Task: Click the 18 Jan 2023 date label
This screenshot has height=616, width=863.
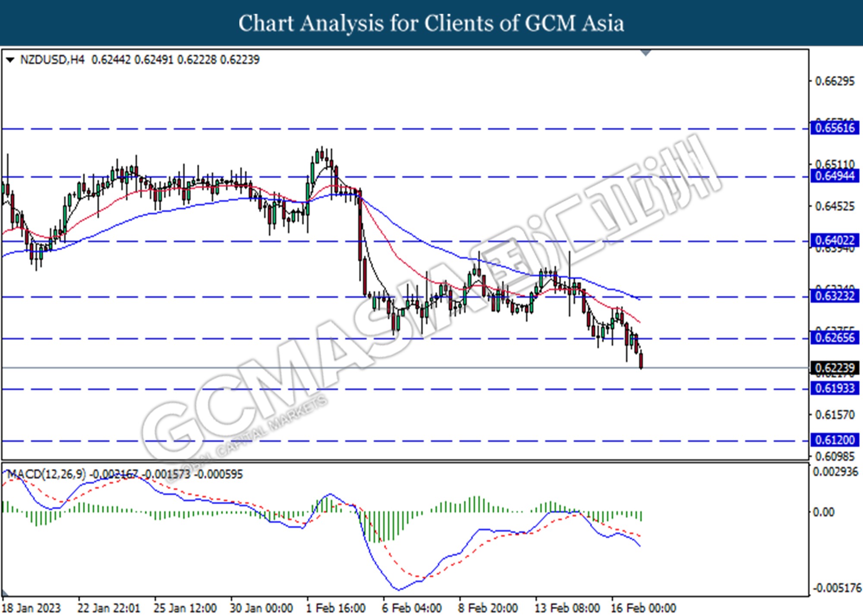Action: pos(31,608)
